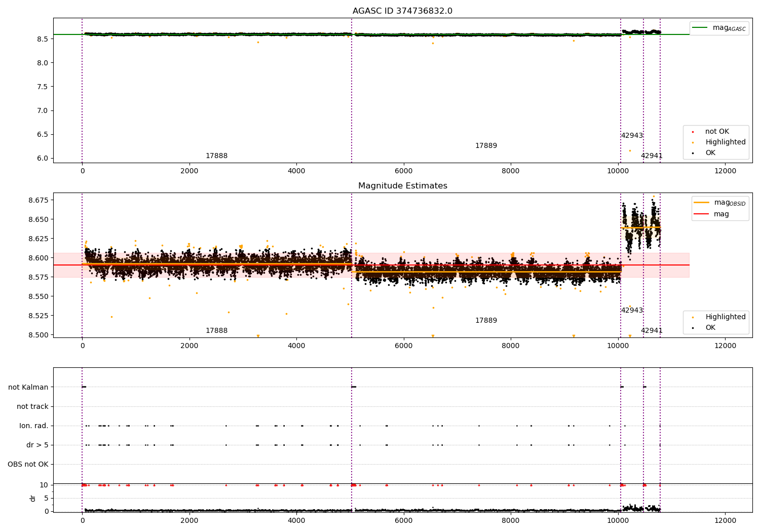760x532 pixels.
Task: Select the mag AGASC legend label in top plot
Action: point(729,28)
